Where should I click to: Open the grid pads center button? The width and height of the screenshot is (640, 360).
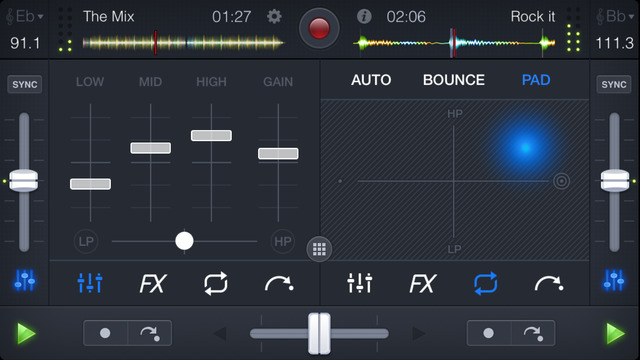coord(319,249)
